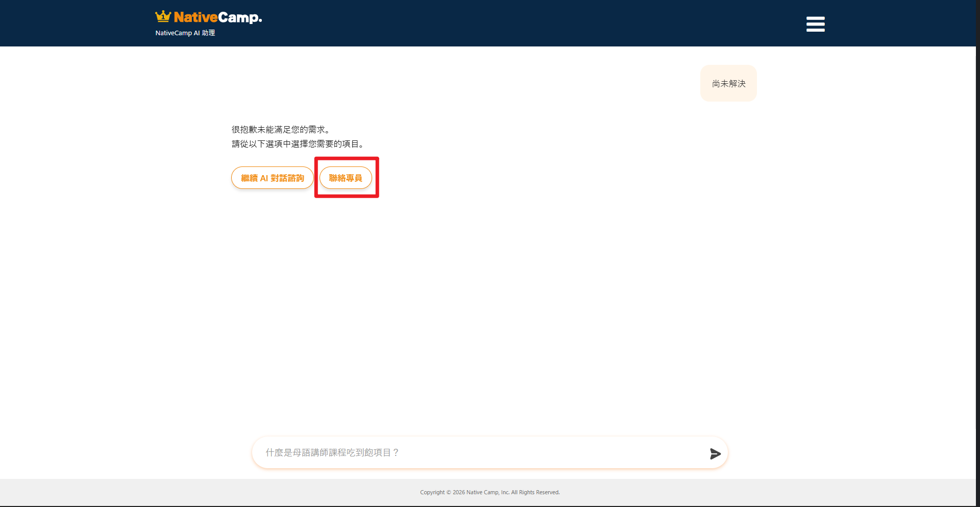Click the send arrow icon
The image size is (980, 507).
pos(715,453)
